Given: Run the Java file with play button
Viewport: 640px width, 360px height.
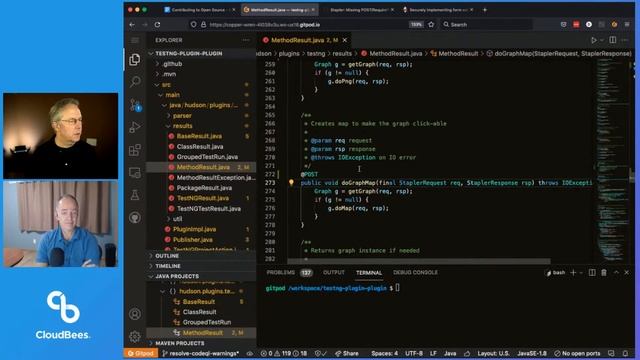Looking at the screenshot, I should pos(594,40).
